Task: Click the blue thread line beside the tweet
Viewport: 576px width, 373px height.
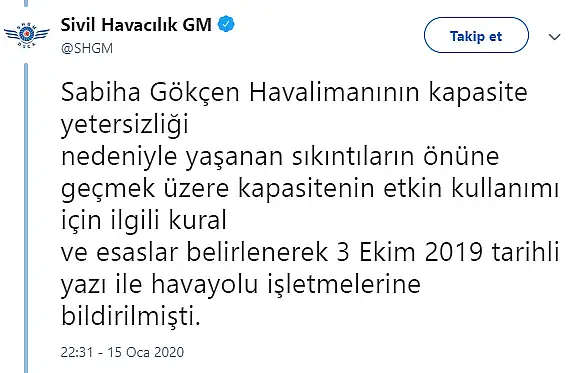Action: click(26, 218)
